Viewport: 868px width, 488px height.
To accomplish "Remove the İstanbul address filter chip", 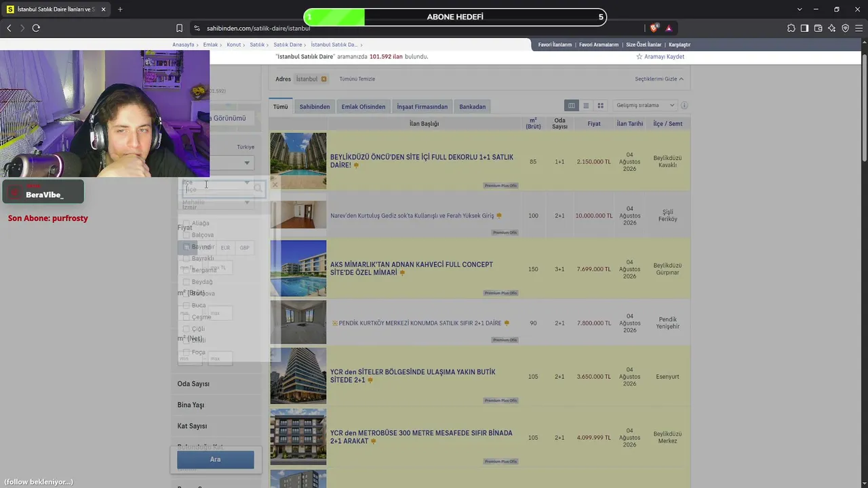I will coord(324,79).
